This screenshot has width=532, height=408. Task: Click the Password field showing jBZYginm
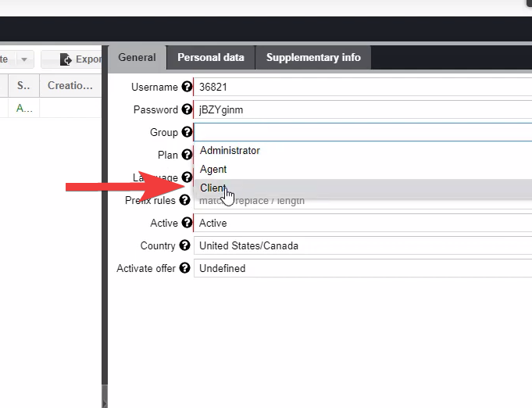(x=362, y=109)
